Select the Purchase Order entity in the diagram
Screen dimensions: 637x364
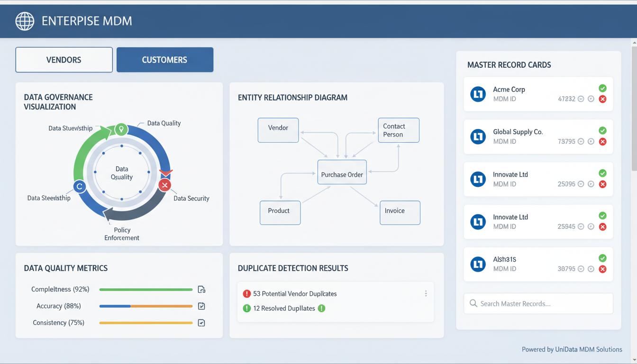pos(342,173)
